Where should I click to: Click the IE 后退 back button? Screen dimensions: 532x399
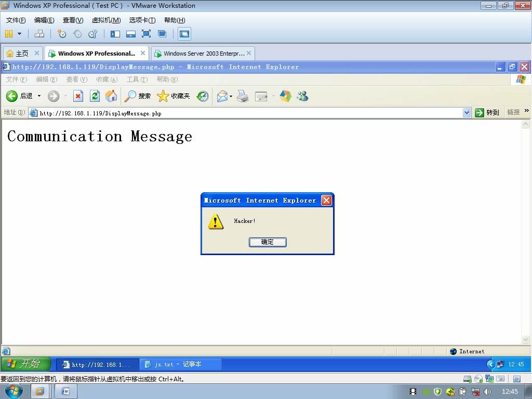19,96
